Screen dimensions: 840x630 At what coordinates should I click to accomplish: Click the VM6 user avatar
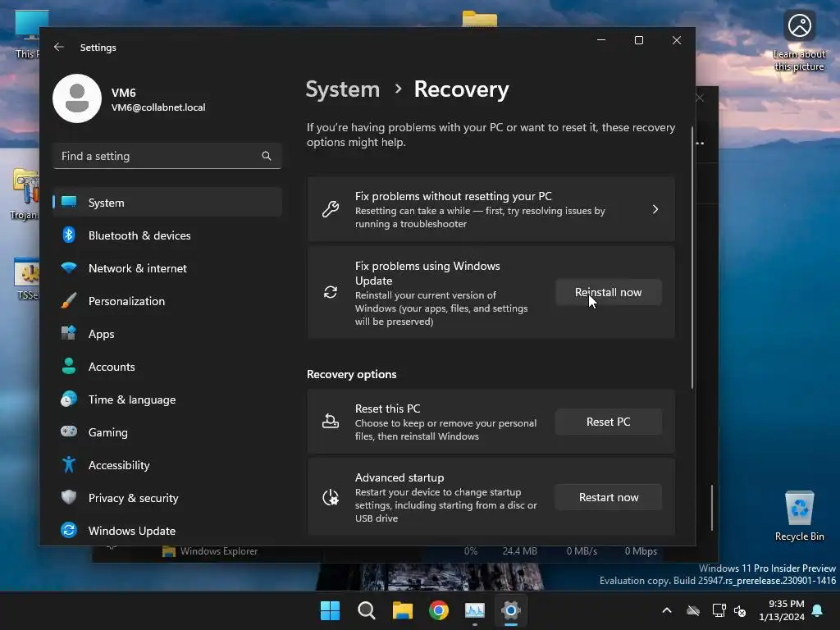click(x=77, y=98)
